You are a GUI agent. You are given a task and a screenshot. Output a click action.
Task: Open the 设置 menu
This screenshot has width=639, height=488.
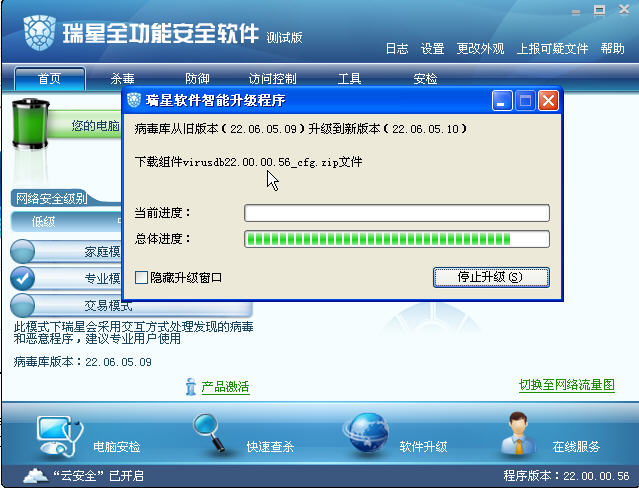tap(432, 49)
